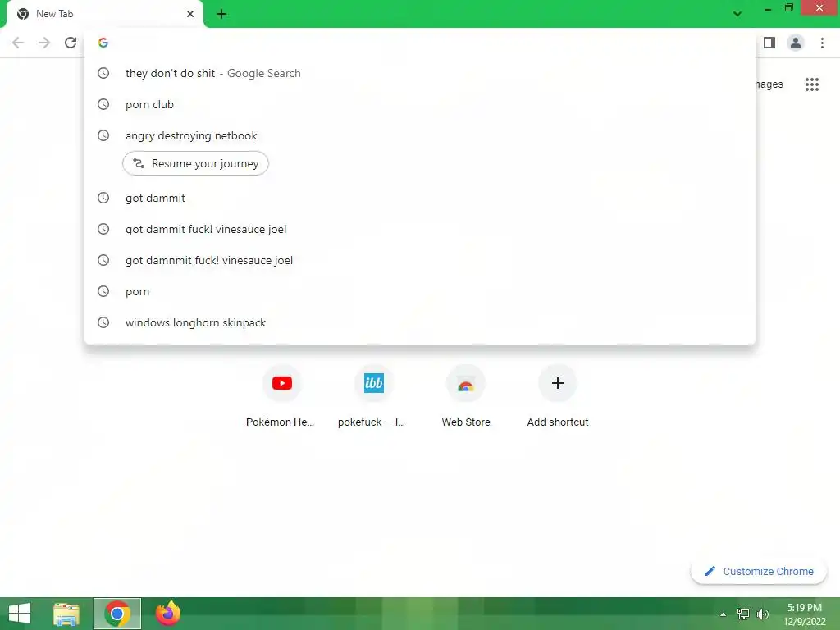Reload the page with the refresh icon
Viewport: 840px width, 630px height.
click(x=71, y=43)
